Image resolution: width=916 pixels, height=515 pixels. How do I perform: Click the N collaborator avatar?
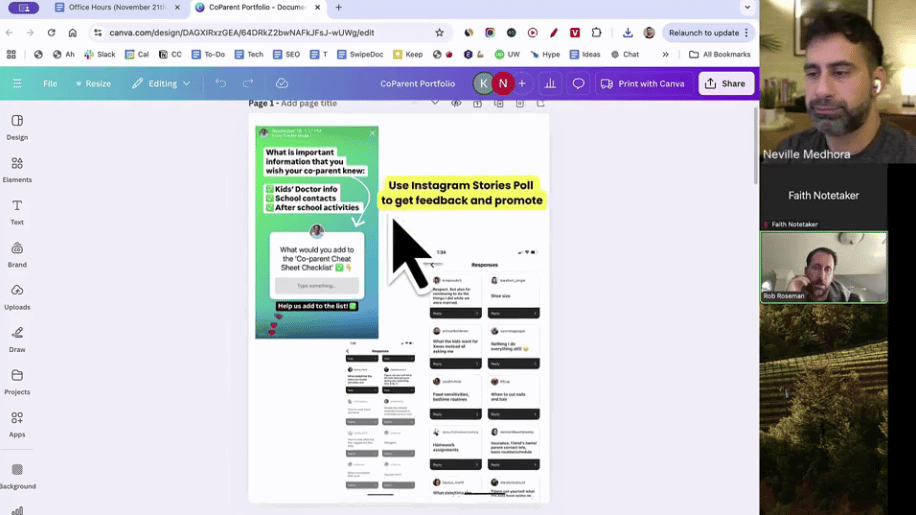click(503, 83)
